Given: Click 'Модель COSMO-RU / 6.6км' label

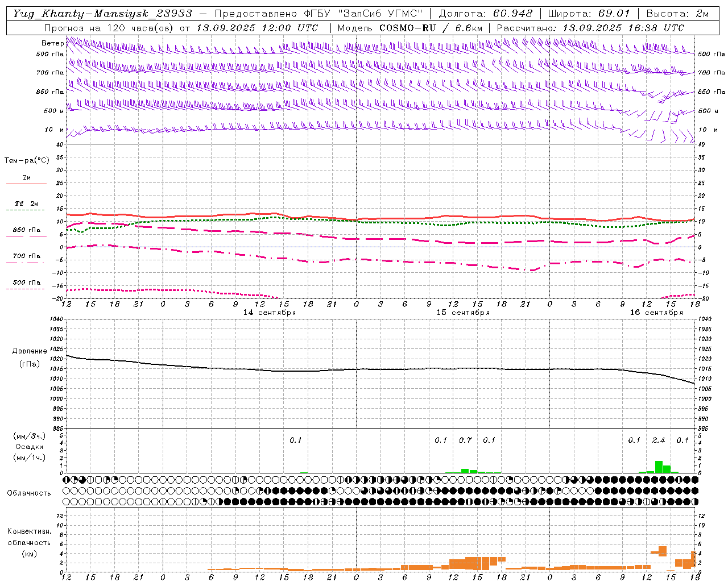Looking at the screenshot, I should 410,28.
